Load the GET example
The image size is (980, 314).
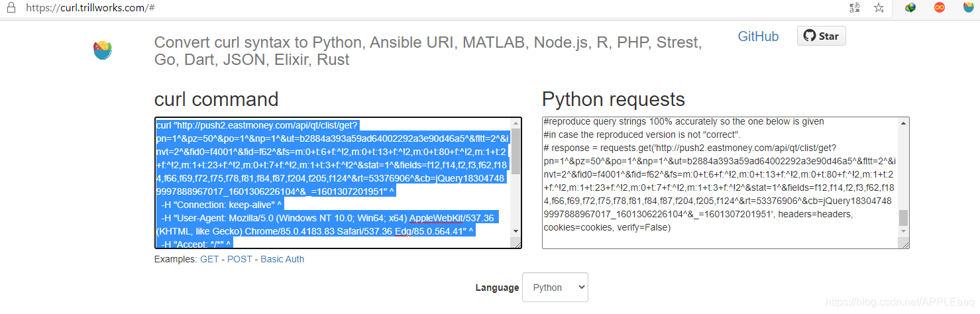point(209,259)
